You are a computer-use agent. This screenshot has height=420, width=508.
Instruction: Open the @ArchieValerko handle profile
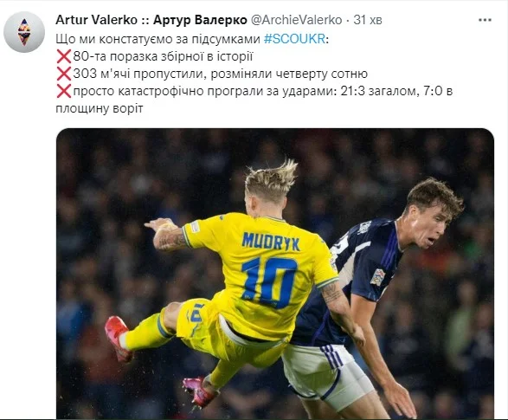[297, 20]
